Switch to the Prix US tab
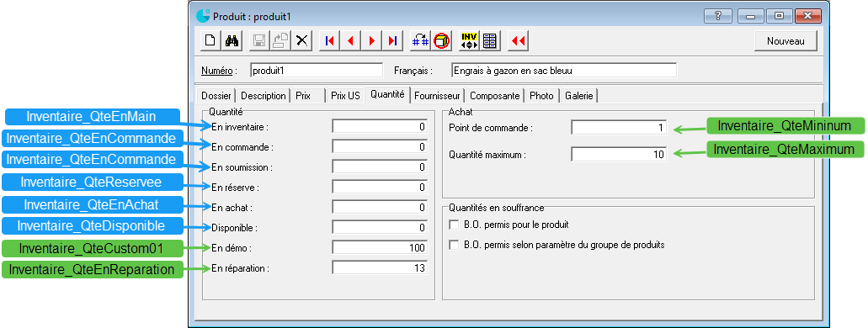 point(345,96)
